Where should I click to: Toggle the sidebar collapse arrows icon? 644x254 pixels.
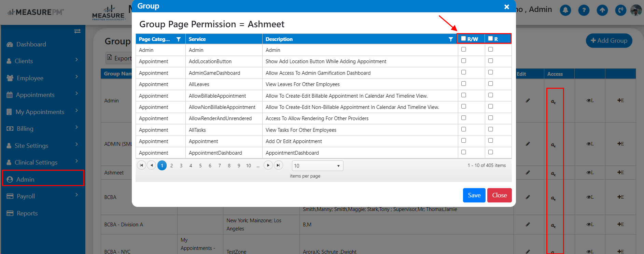pyautogui.click(x=78, y=31)
